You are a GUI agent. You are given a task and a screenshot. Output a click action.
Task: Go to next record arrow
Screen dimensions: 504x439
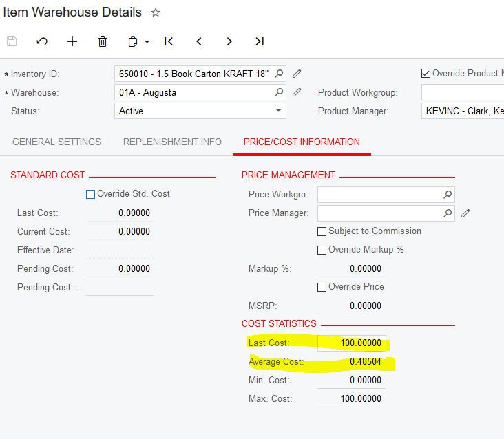[x=229, y=41]
